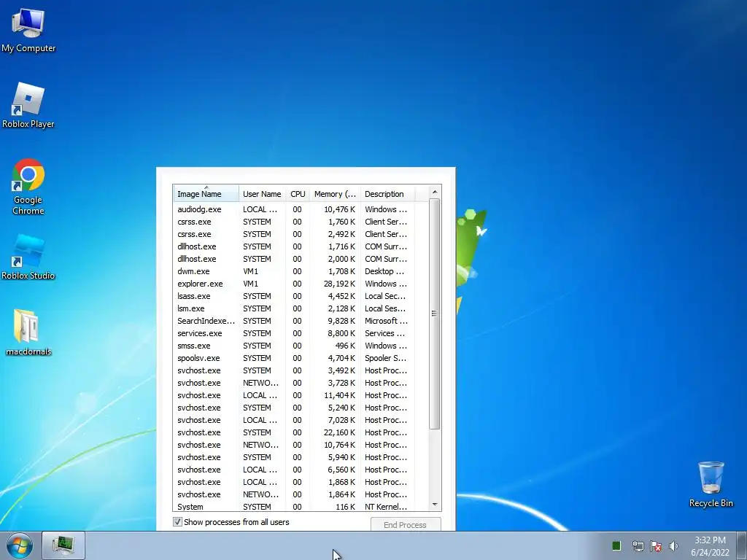The height and width of the screenshot is (560, 747).
Task: Click the process list scrollbar thumb
Action: pyautogui.click(x=435, y=314)
